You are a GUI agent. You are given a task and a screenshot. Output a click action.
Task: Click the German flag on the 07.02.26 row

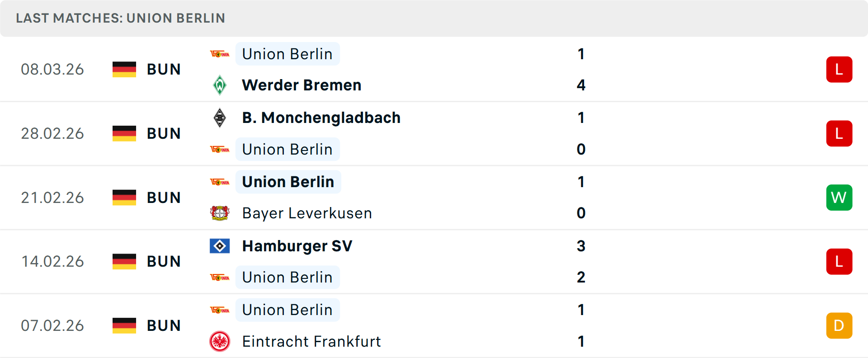click(x=124, y=325)
